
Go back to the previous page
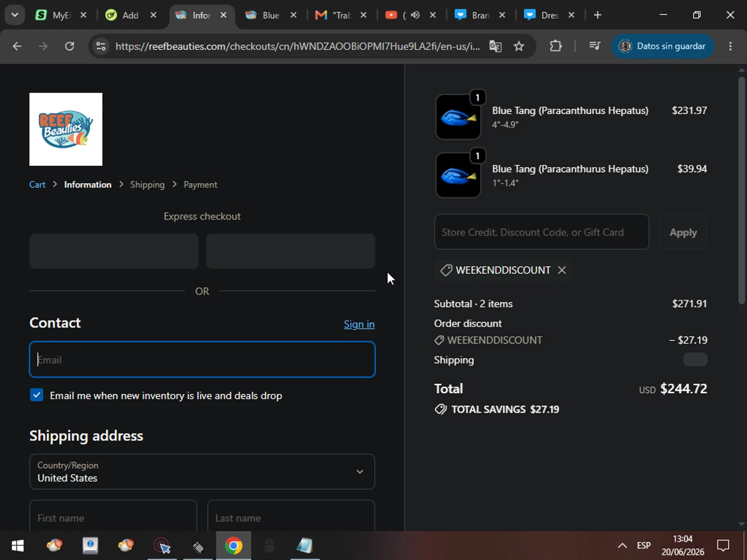click(17, 46)
